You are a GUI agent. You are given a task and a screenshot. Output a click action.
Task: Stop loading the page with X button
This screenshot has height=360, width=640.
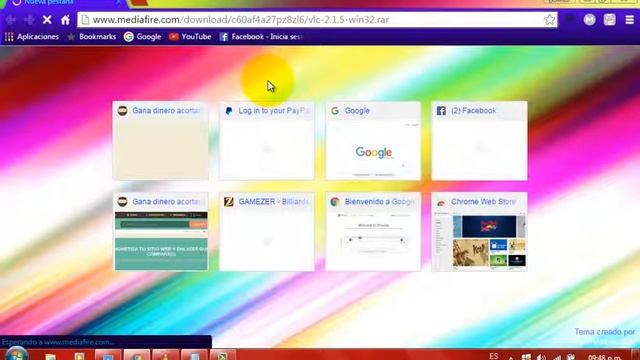(47, 20)
